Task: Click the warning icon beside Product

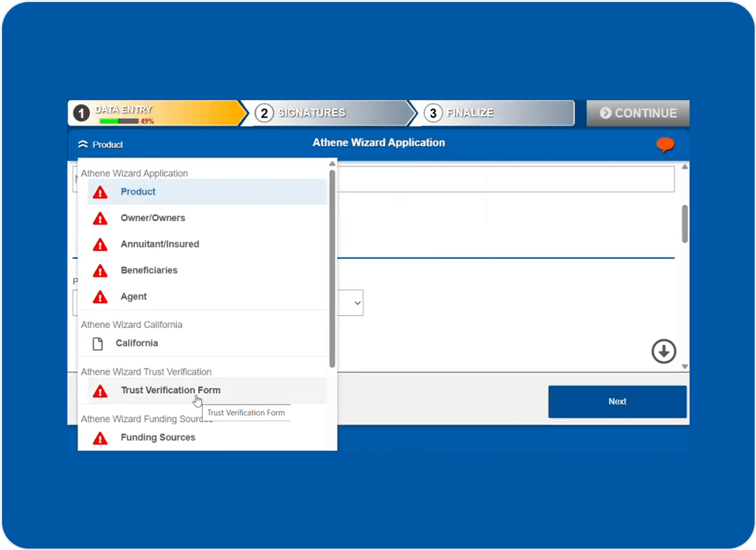Action: click(x=100, y=192)
